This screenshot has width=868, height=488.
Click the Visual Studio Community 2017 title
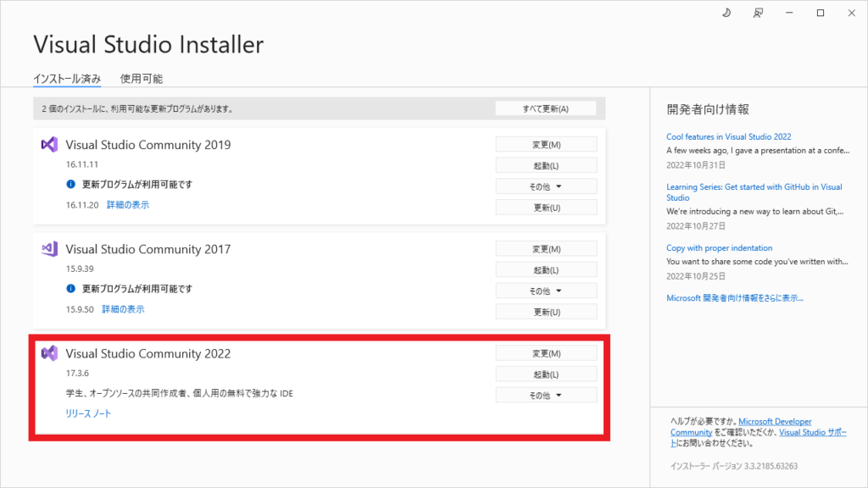(148, 249)
